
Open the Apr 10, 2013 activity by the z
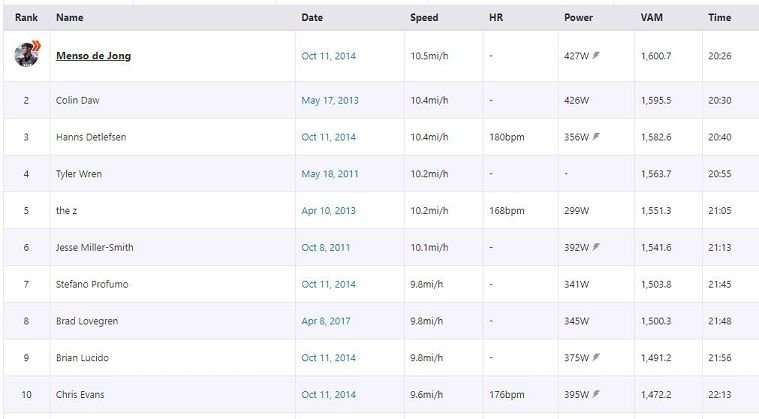click(328, 210)
